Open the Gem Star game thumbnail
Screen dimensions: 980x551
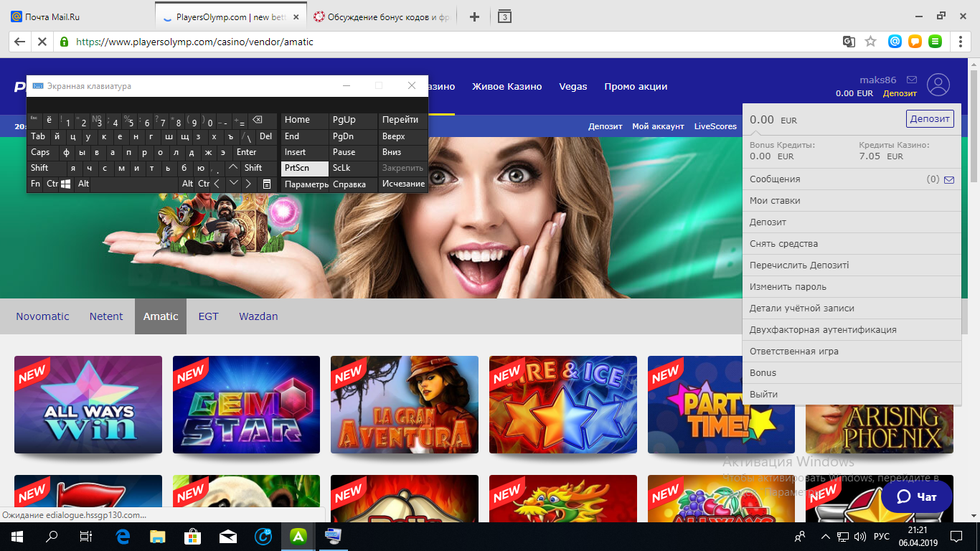246,405
